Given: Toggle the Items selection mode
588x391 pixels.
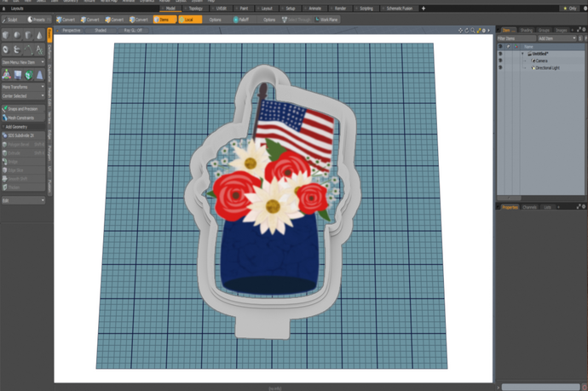Looking at the screenshot, I should pos(164,20).
